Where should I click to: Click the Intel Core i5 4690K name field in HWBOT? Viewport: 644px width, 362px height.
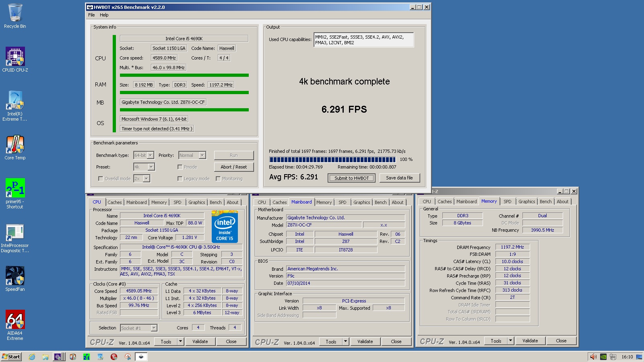pyautogui.click(x=184, y=39)
